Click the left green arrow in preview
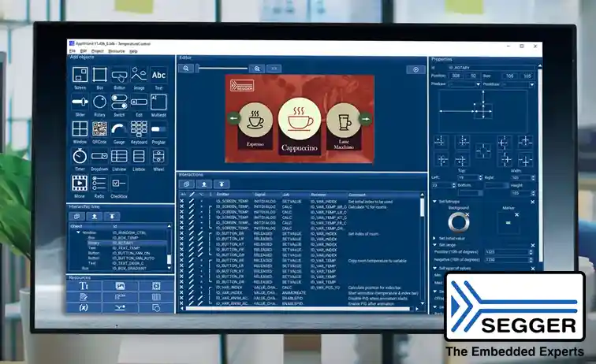Screen dimensions: 596x364 (234, 118)
